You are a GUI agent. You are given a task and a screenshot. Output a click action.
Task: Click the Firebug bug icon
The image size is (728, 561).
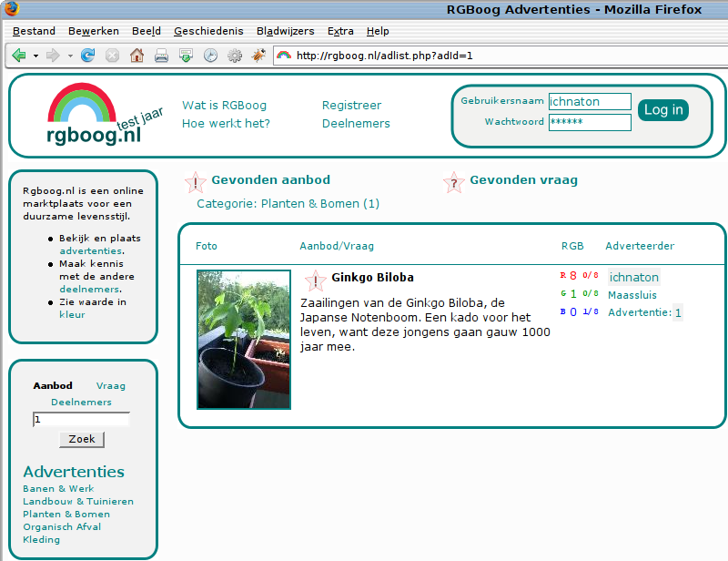pyautogui.click(x=258, y=56)
